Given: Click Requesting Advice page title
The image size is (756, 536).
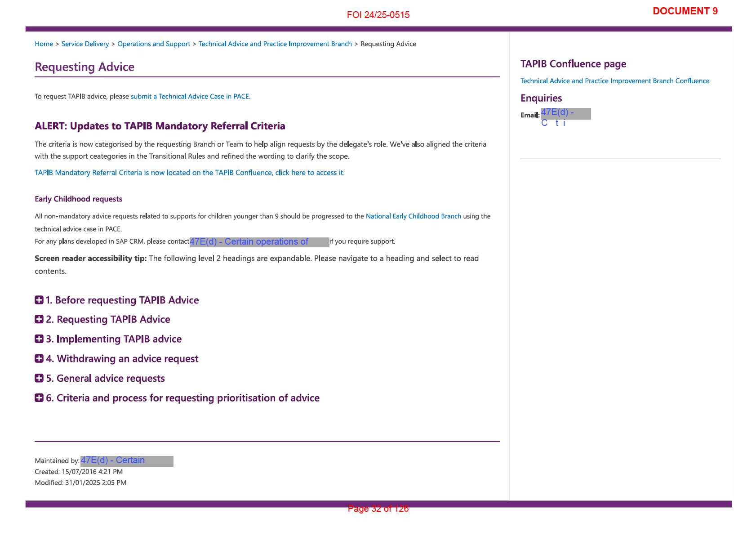Looking at the screenshot, I should pyautogui.click(x=84, y=67).
